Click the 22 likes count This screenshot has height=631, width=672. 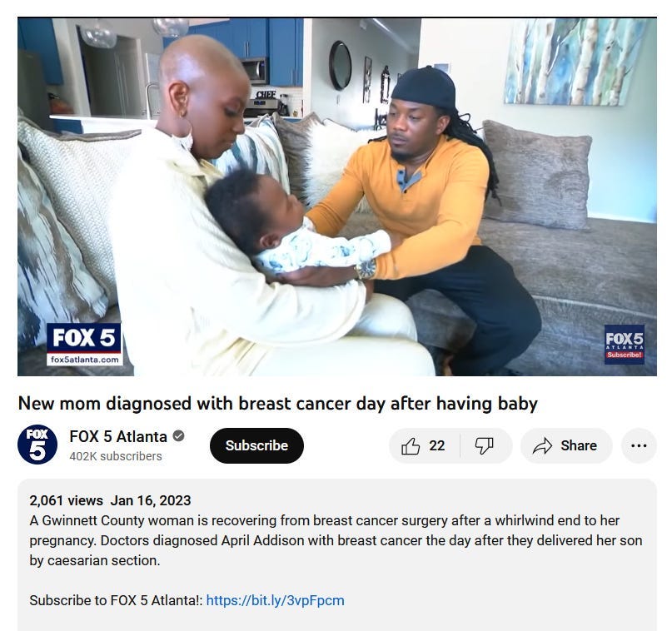click(436, 445)
